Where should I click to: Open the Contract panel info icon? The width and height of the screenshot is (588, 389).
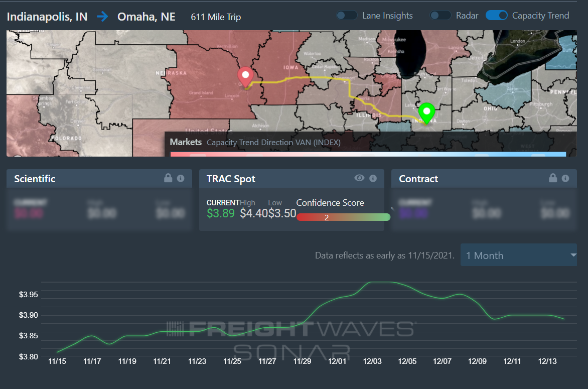point(565,179)
